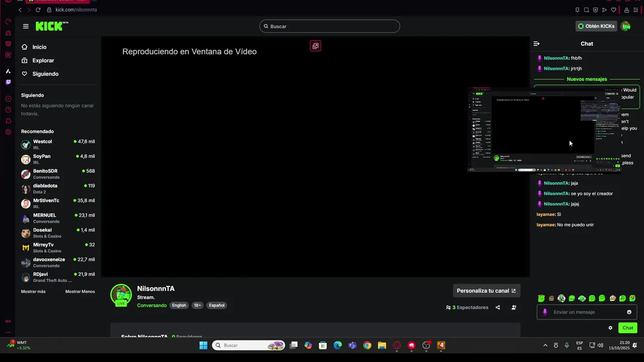Screen dimensions: 644x362
Task: Select RDjavi channel in recommended list
Action: [58, 277]
